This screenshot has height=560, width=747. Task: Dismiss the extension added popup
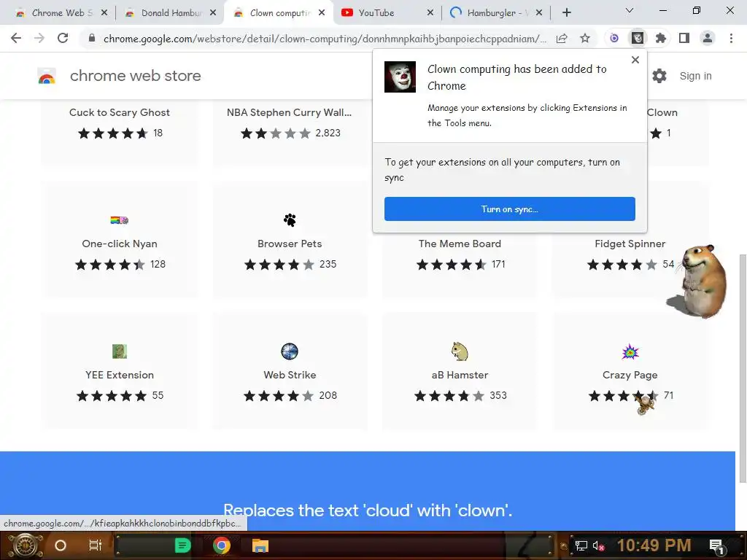coord(635,60)
